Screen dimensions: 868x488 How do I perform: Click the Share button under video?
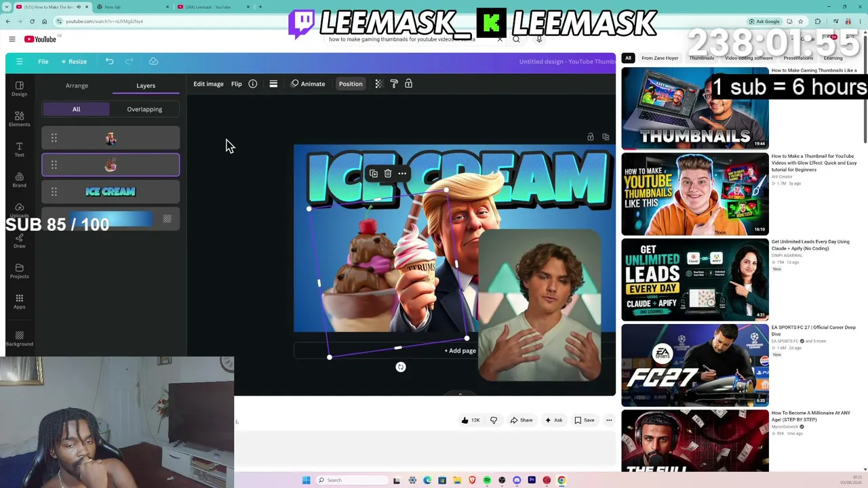coord(521,420)
